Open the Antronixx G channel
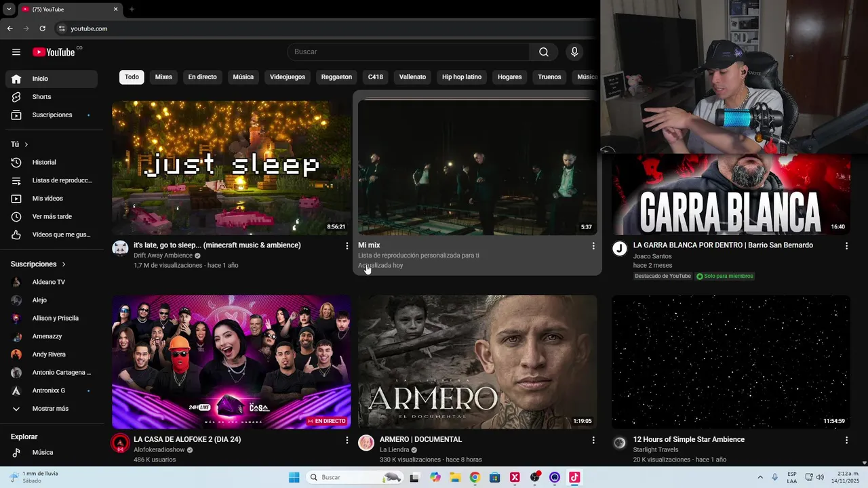The image size is (868, 488). tap(52, 391)
